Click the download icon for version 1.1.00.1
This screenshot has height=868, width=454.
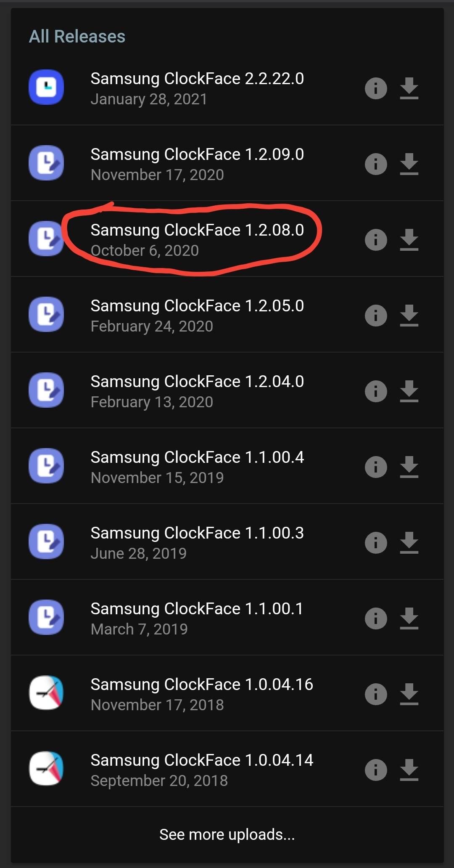(x=409, y=618)
